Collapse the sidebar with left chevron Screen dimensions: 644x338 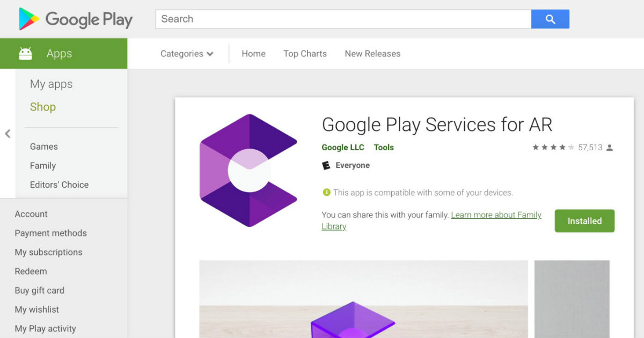8,134
